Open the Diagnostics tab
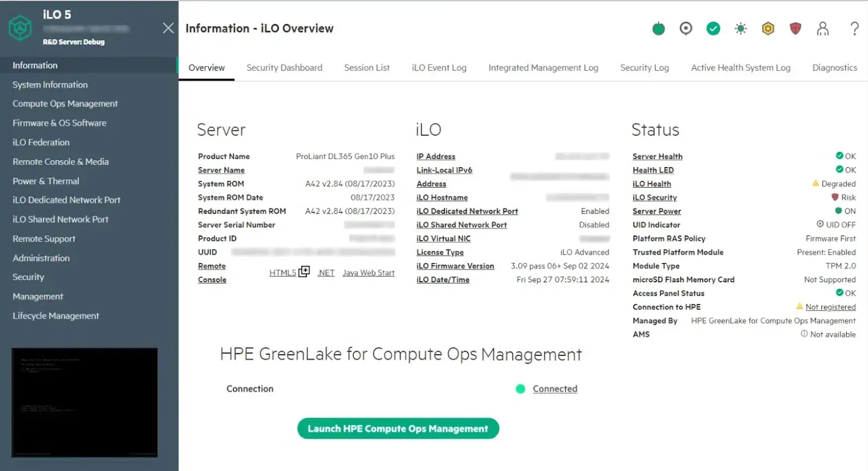The height and width of the screenshot is (471, 868). (x=834, y=68)
